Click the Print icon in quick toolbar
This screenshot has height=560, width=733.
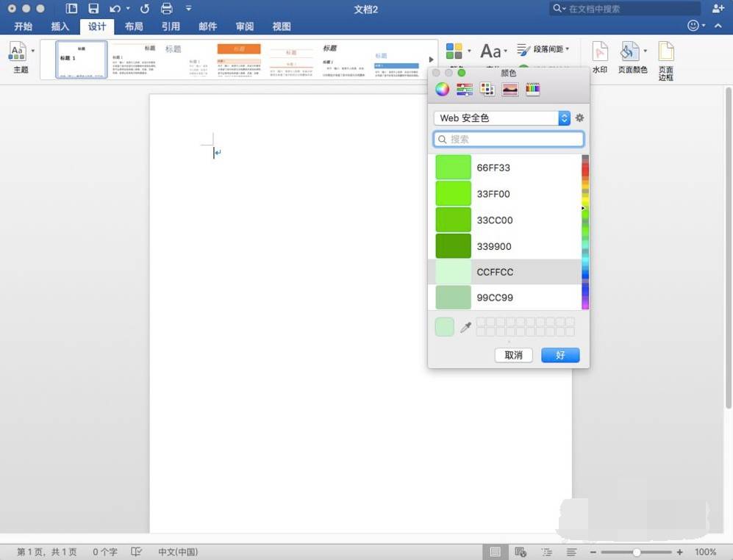coord(167,9)
